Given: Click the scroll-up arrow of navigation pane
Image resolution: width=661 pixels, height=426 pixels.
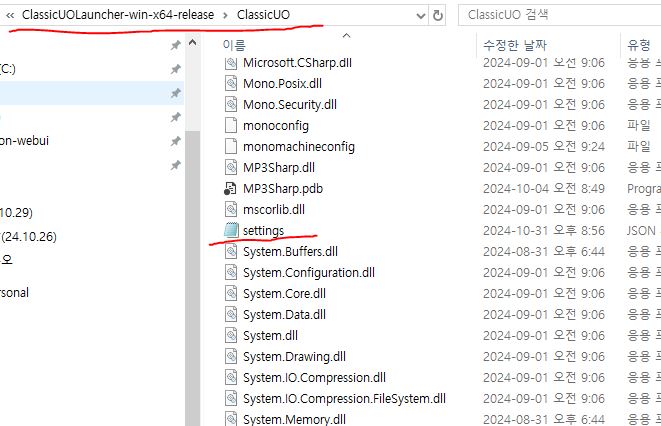Looking at the screenshot, I should point(192,42).
